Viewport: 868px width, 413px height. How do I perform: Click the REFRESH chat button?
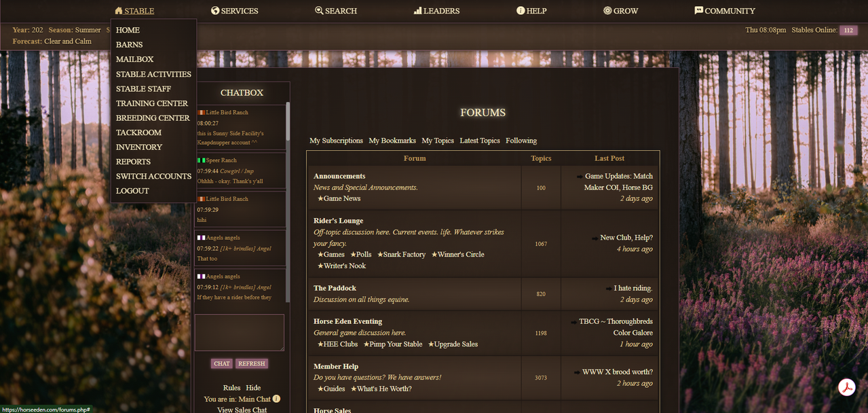point(252,363)
